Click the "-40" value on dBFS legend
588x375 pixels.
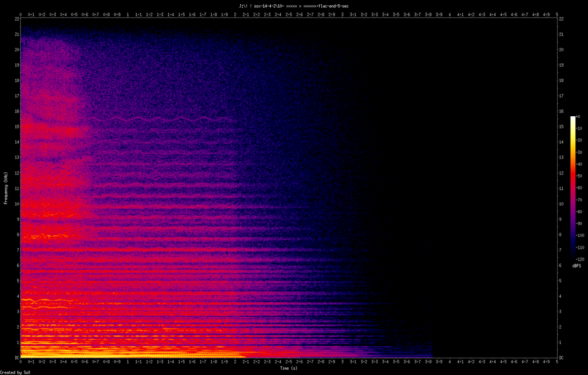(579, 164)
